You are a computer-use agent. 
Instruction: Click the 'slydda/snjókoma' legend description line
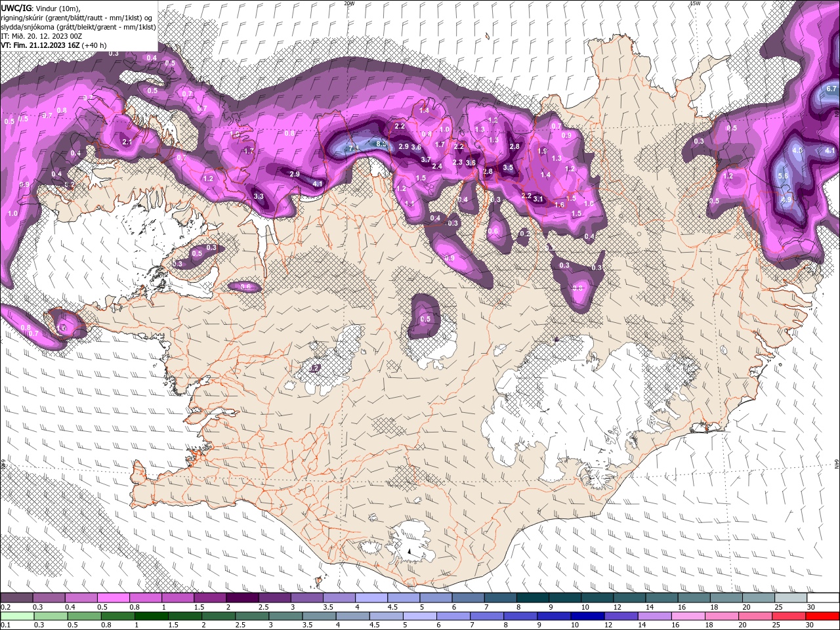pyautogui.click(x=78, y=27)
